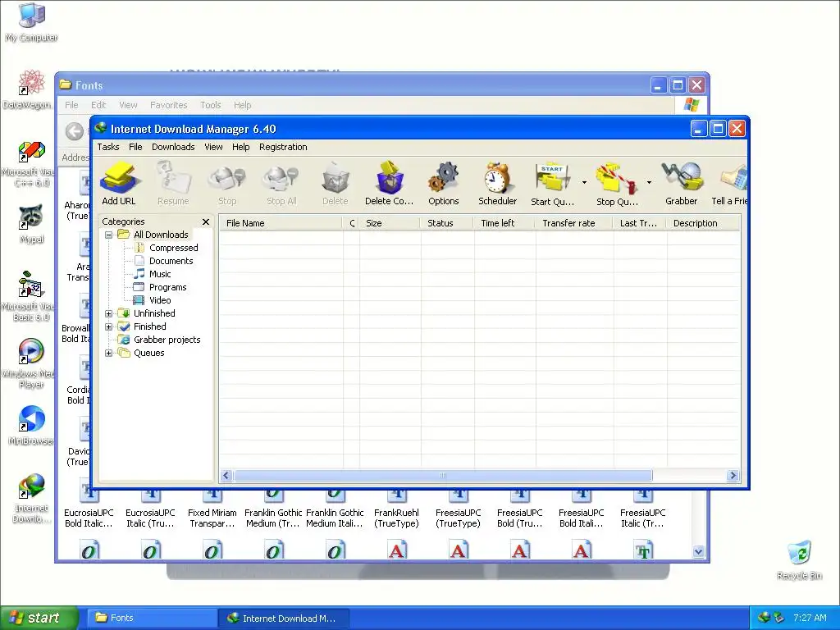840x630 pixels.
Task: Click the My Computer desktop icon
Action: pyautogui.click(x=31, y=22)
